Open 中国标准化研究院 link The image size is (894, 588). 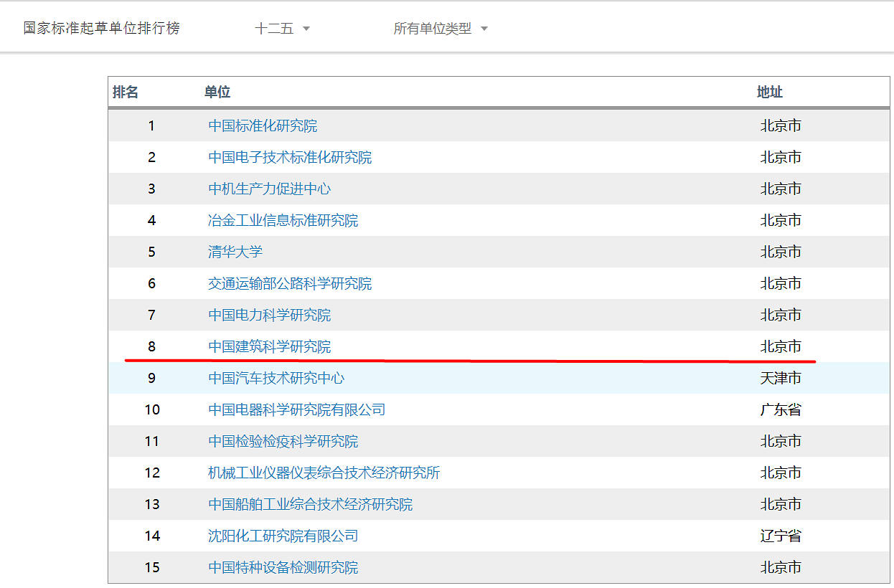point(263,125)
